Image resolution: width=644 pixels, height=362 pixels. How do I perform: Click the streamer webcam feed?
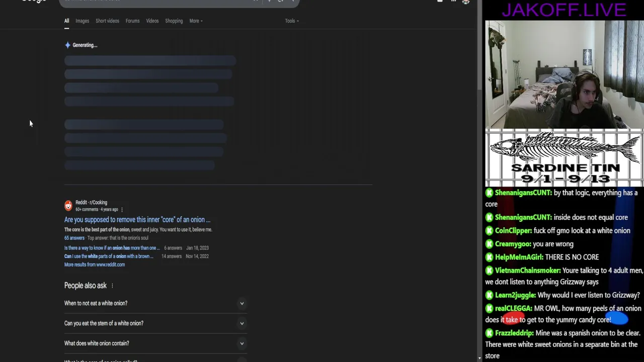point(565,74)
